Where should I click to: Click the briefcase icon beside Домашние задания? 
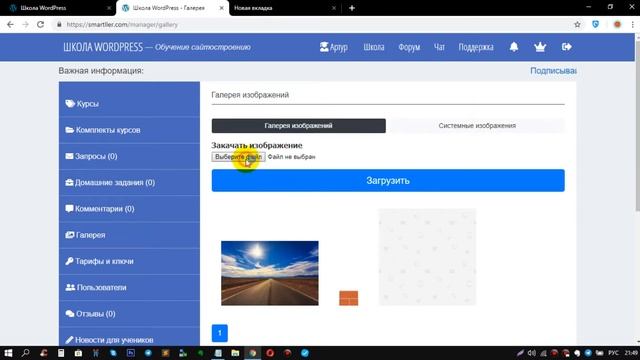(x=69, y=182)
